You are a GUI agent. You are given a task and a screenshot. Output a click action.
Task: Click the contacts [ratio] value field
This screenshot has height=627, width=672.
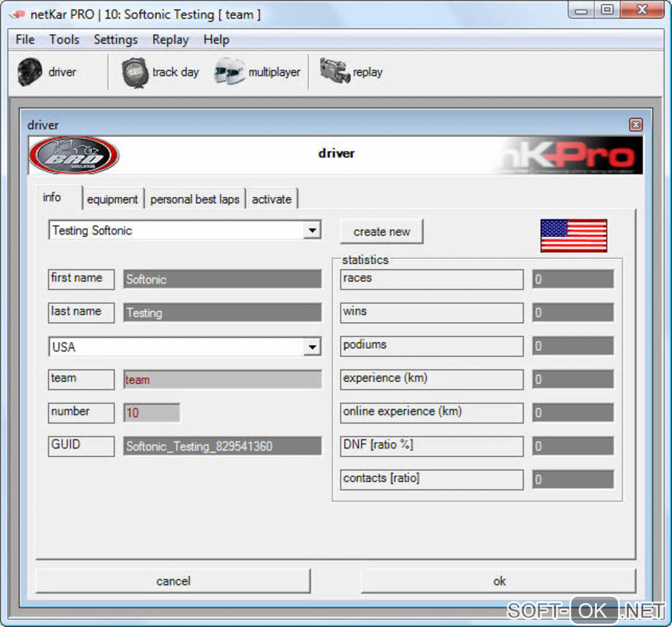(573, 479)
